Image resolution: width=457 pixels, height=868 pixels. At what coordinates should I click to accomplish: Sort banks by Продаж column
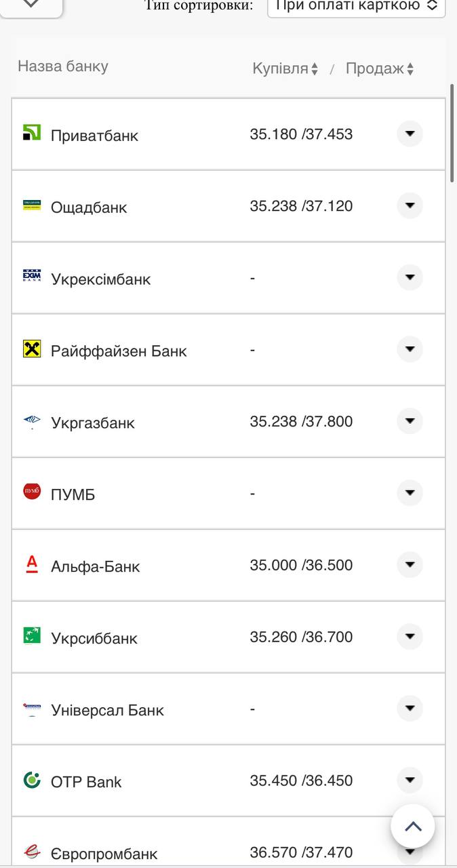click(x=380, y=68)
